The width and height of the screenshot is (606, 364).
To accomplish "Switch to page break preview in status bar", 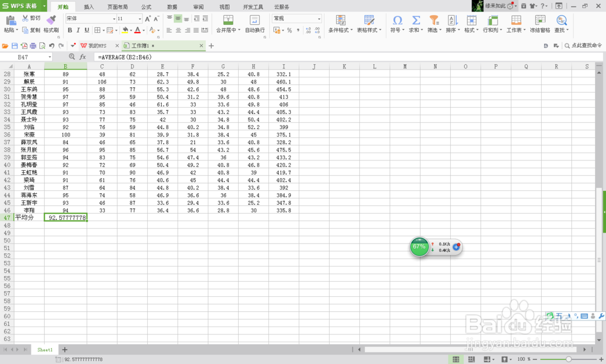I will coord(471,359).
